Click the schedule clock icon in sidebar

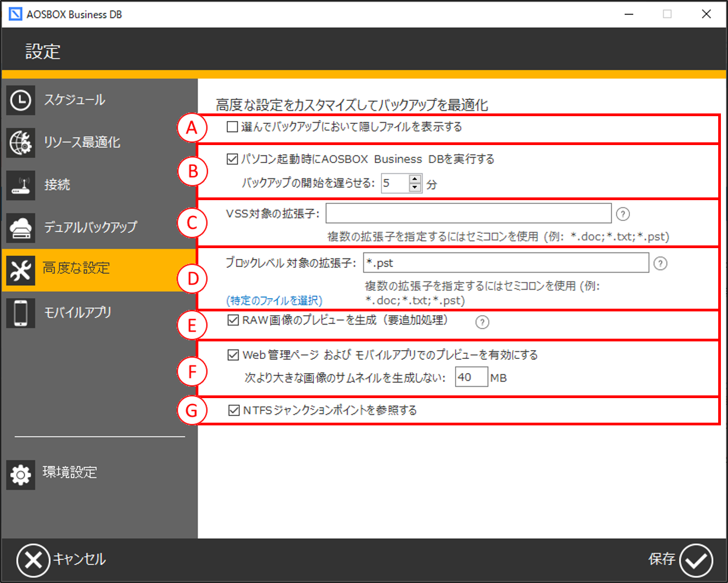(x=21, y=100)
